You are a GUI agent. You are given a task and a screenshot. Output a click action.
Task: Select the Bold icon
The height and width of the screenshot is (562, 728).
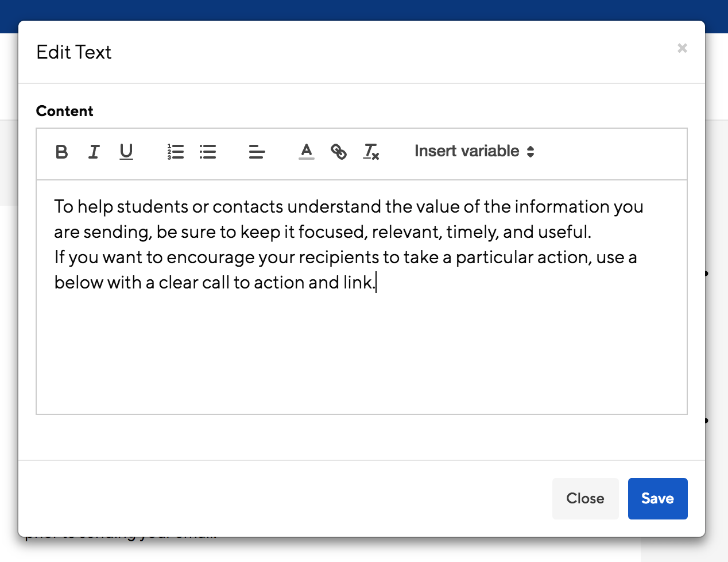[61, 152]
